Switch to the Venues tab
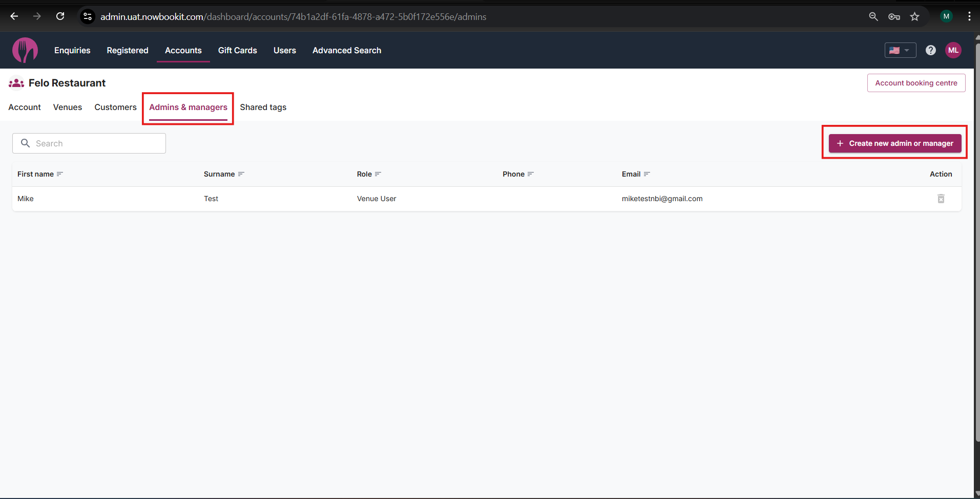 pyautogui.click(x=68, y=107)
